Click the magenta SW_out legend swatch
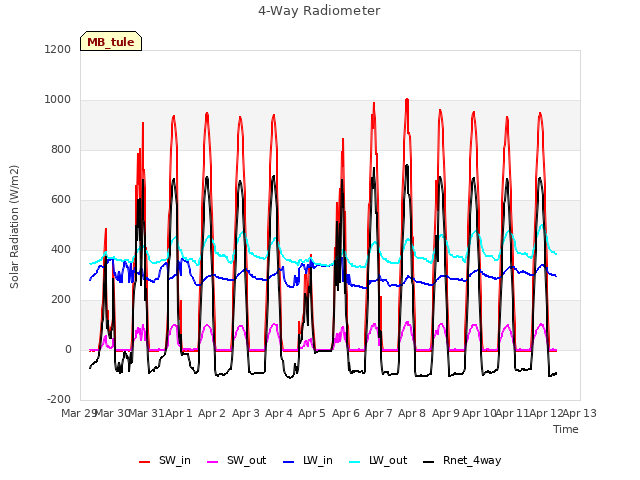This screenshot has width=640, height=480. [x=213, y=462]
